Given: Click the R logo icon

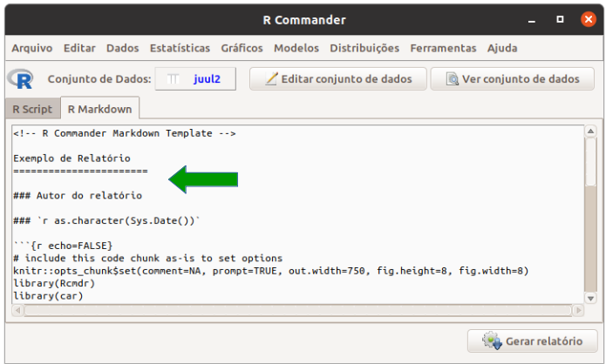Looking at the screenshot, I should tap(20, 78).
